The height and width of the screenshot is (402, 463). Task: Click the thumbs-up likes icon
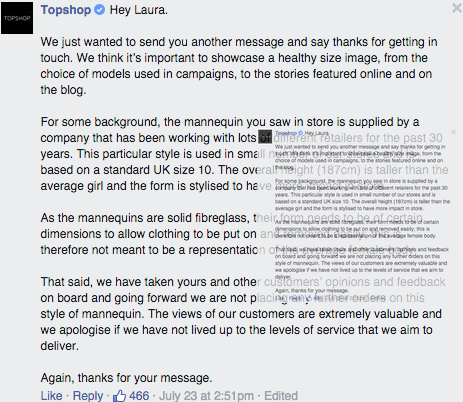click(119, 396)
